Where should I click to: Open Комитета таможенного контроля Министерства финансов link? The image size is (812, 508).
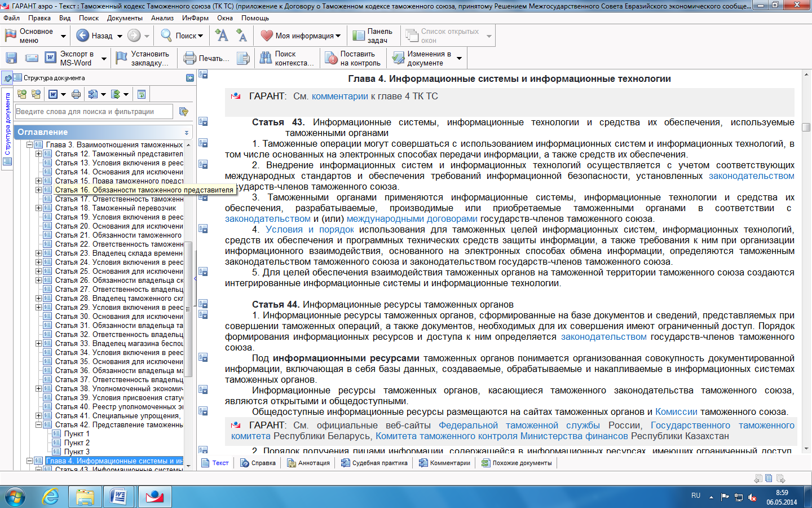(502, 436)
